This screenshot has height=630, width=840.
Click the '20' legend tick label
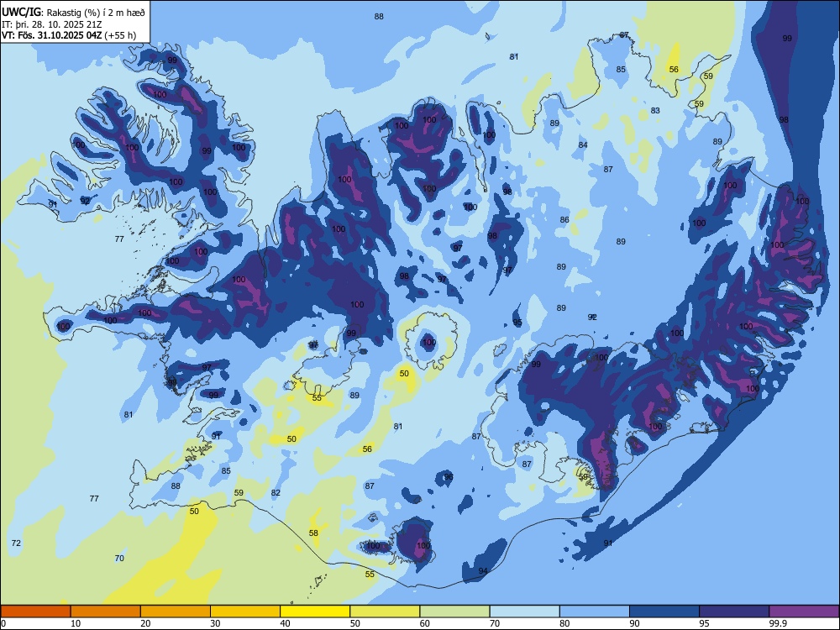click(145, 623)
